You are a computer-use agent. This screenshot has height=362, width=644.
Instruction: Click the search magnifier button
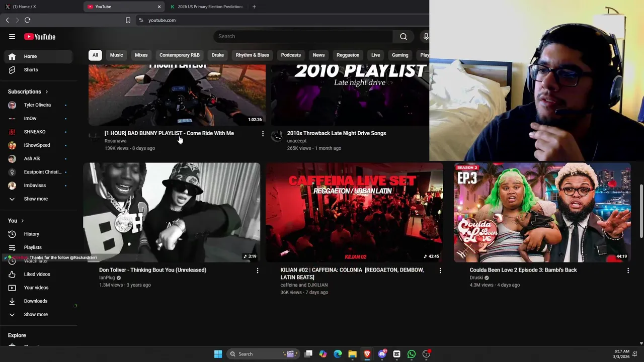click(x=404, y=36)
